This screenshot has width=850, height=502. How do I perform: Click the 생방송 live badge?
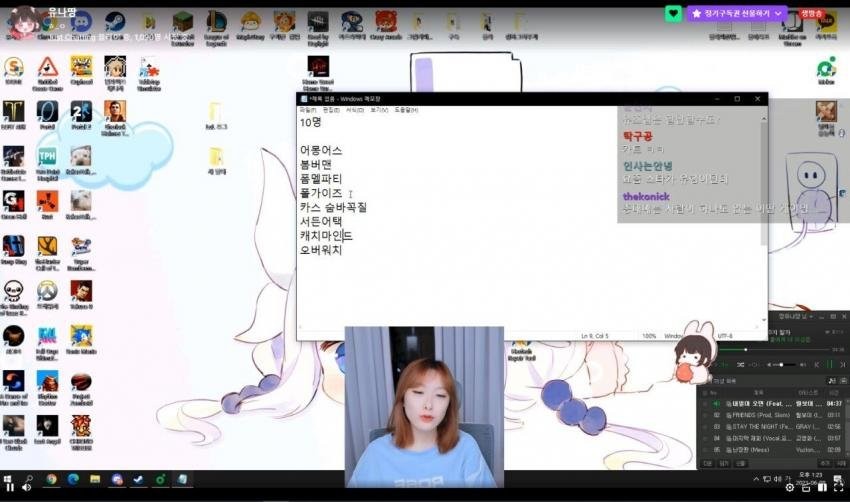point(812,14)
